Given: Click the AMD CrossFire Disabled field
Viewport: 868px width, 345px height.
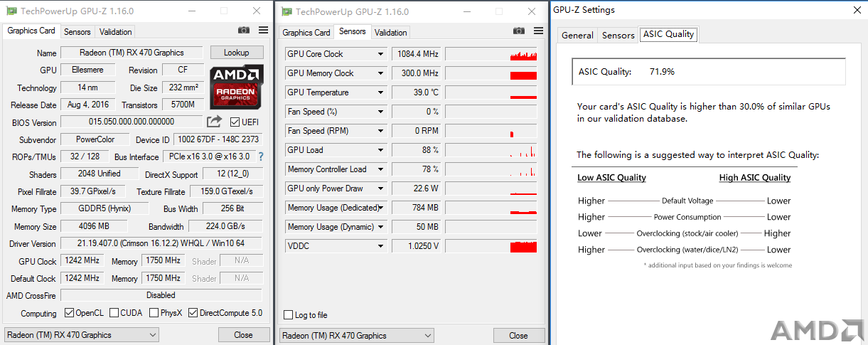Looking at the screenshot, I should (x=161, y=295).
